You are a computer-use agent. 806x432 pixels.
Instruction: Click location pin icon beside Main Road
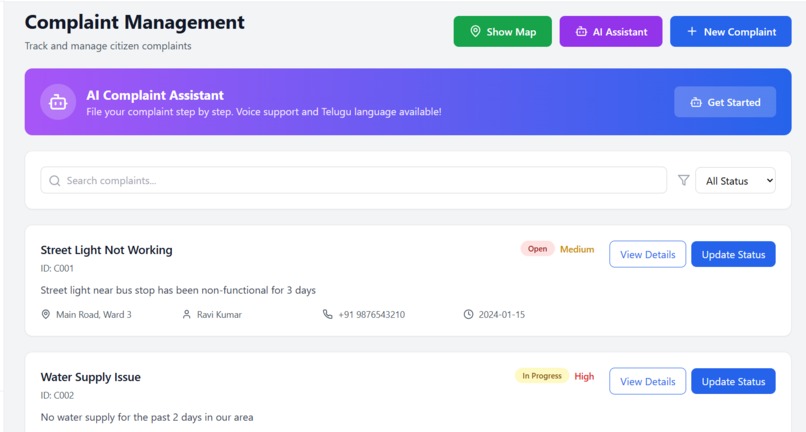[46, 314]
